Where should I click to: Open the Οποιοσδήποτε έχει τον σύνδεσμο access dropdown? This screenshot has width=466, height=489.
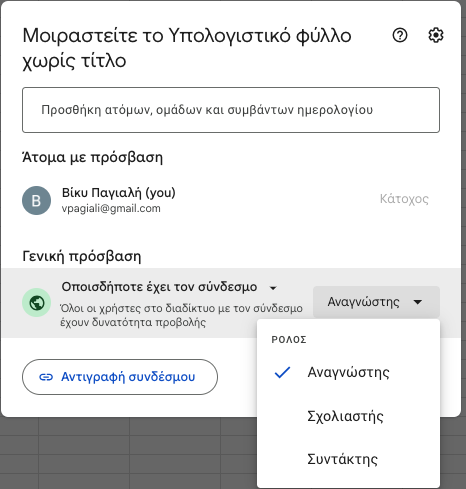coord(169,287)
